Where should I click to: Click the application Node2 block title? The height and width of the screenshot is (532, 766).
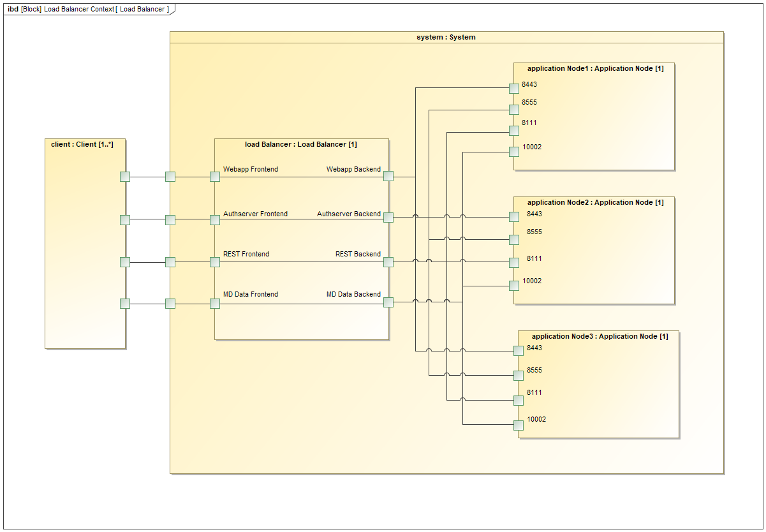click(595, 203)
